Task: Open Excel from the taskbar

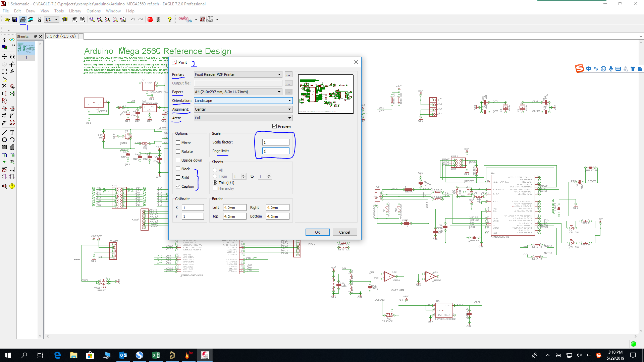Action: point(156,355)
